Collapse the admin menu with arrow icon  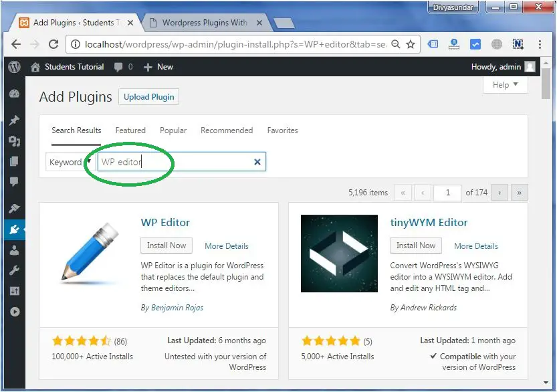(14, 312)
